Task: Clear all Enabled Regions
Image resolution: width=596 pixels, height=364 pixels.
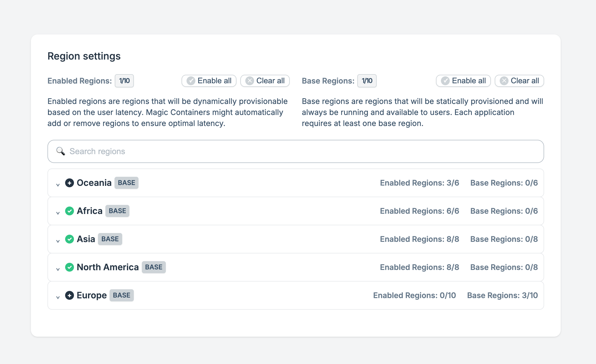Action: click(x=265, y=81)
